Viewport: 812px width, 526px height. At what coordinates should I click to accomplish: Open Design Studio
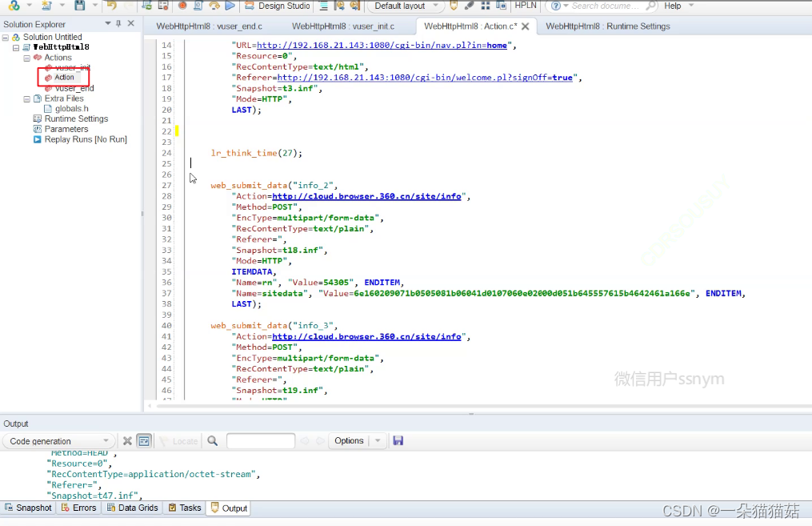pyautogui.click(x=278, y=6)
